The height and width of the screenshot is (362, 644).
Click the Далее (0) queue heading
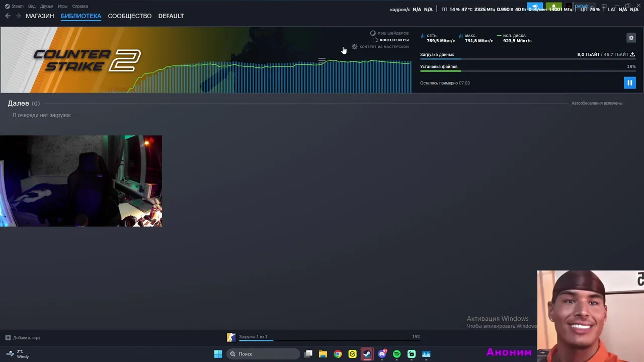[x=24, y=103]
